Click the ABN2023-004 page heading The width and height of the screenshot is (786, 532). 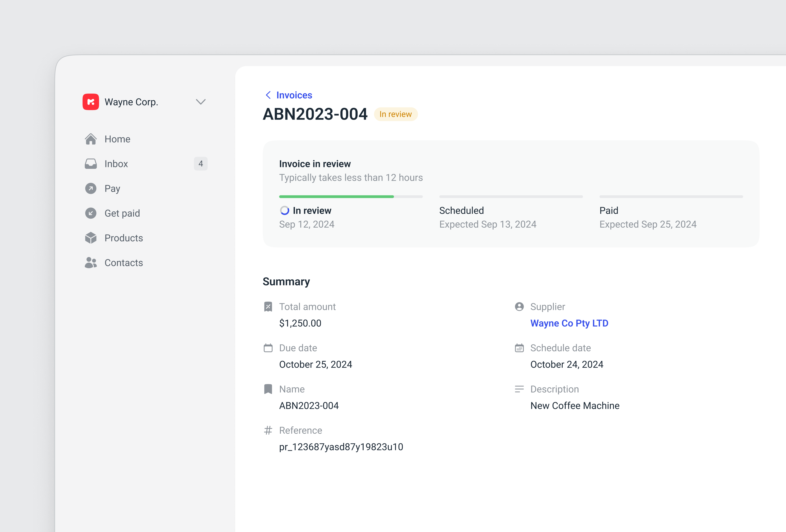(315, 114)
